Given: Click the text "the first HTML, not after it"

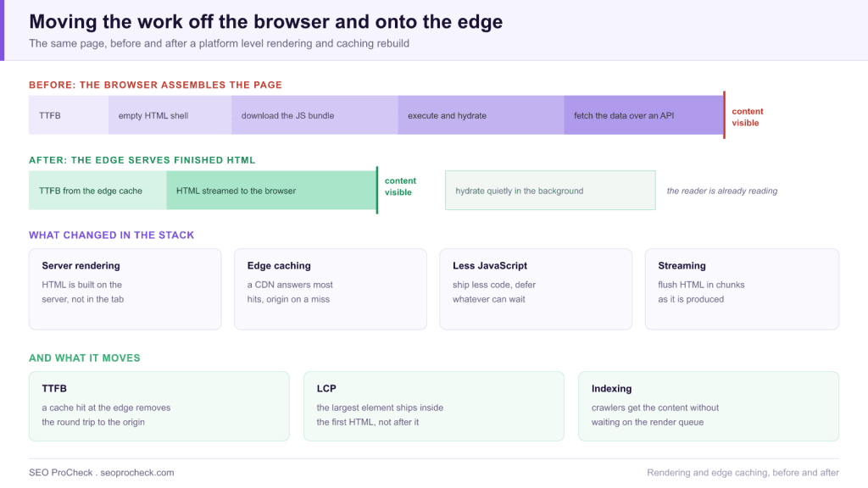Looking at the screenshot, I should [368, 422].
